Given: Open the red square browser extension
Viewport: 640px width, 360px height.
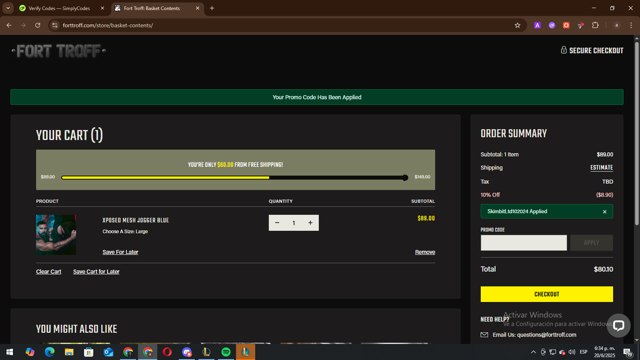Looking at the screenshot, I should click(x=566, y=25).
